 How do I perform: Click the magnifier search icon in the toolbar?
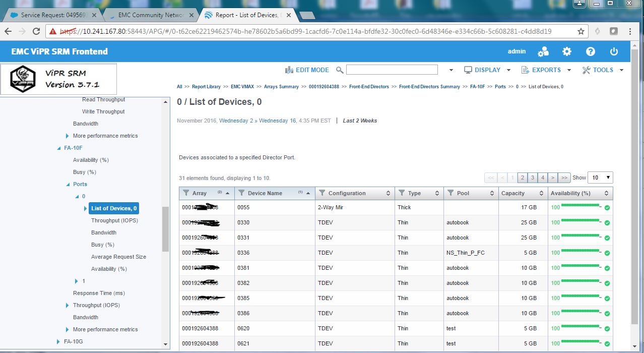340,70
